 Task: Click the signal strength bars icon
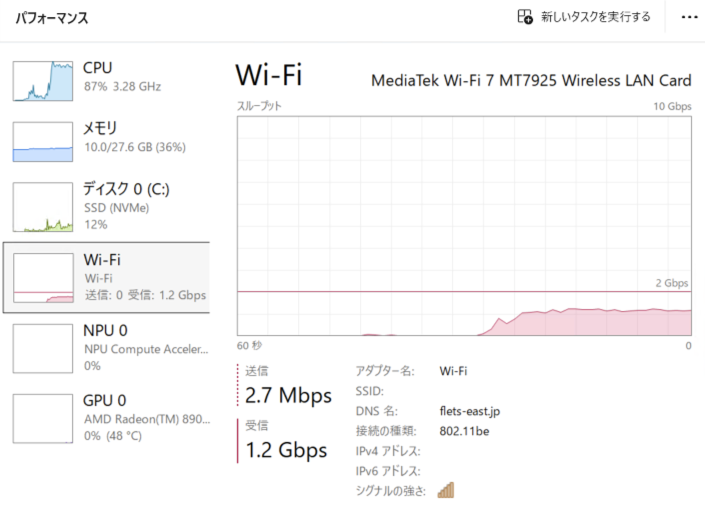(446, 490)
